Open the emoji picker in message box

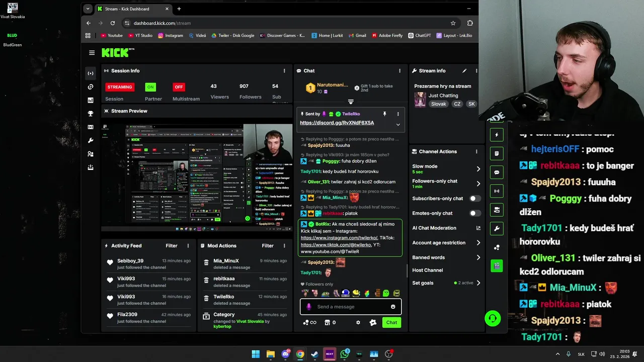[x=393, y=307]
